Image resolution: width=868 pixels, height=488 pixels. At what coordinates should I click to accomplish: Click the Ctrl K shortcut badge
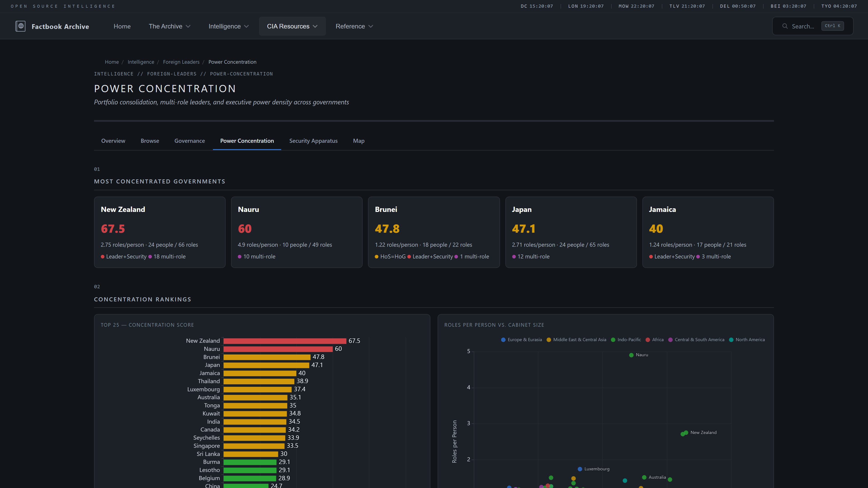tap(832, 26)
